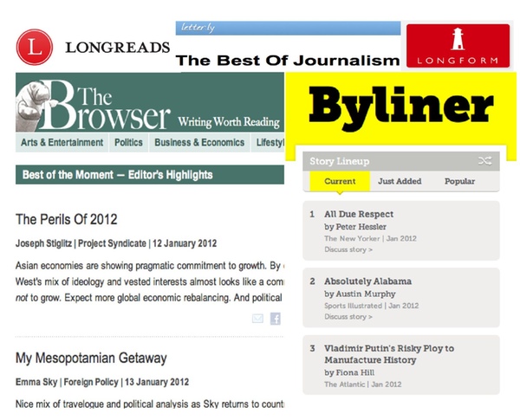This screenshot has height=420, width=520.
Task: Click the LONGREADS wordmark text
Action: click(117, 48)
